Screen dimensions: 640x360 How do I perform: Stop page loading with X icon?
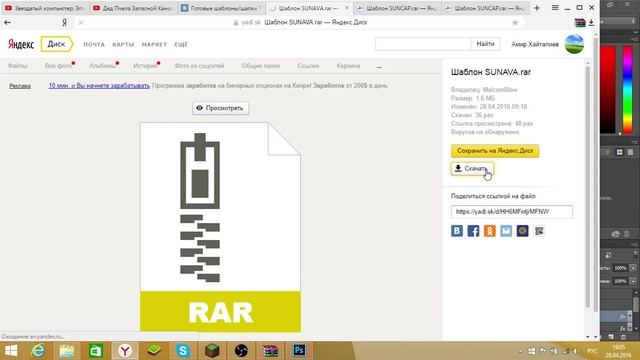81,22
